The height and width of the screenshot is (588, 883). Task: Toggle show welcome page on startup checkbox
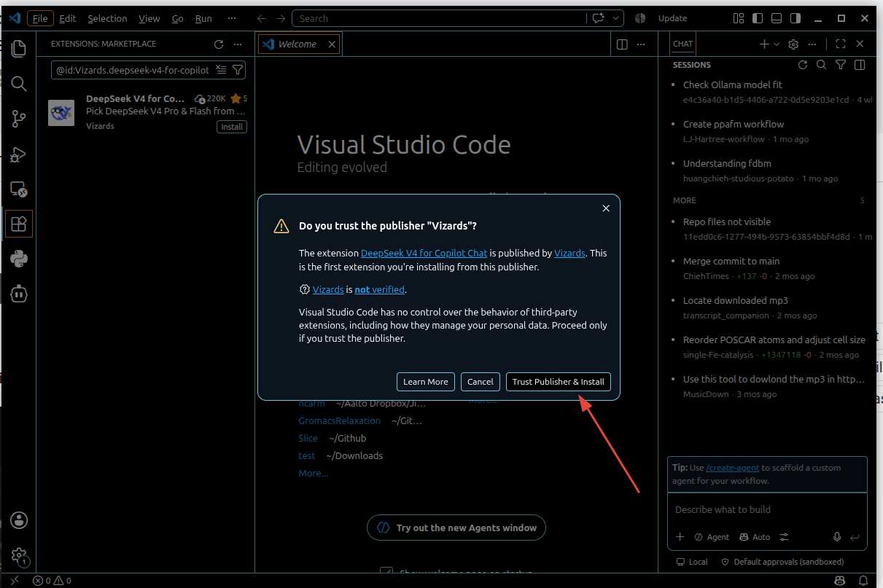387,574
